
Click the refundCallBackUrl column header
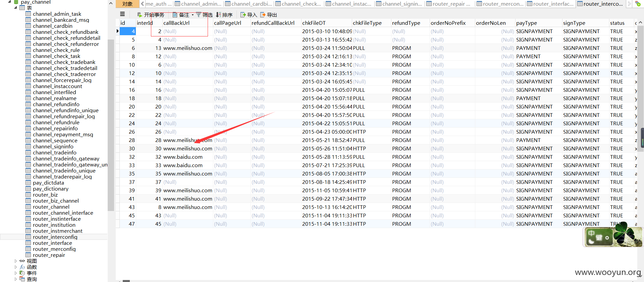(x=276, y=23)
